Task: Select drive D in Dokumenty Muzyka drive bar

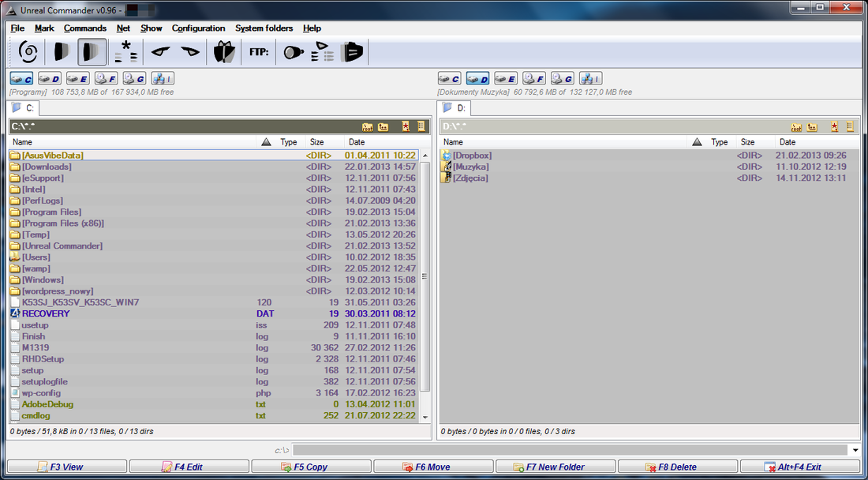Action: pyautogui.click(x=477, y=79)
